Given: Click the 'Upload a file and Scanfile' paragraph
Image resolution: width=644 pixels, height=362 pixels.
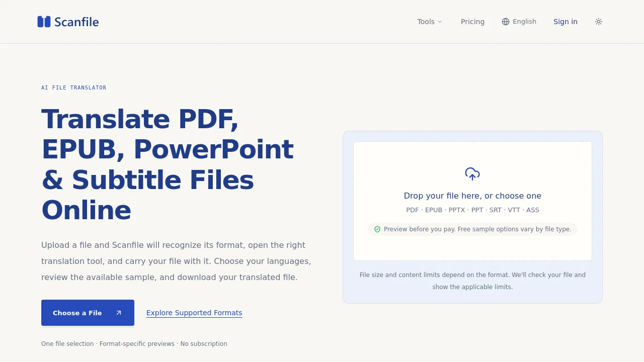Looking at the screenshot, I should (x=176, y=261).
